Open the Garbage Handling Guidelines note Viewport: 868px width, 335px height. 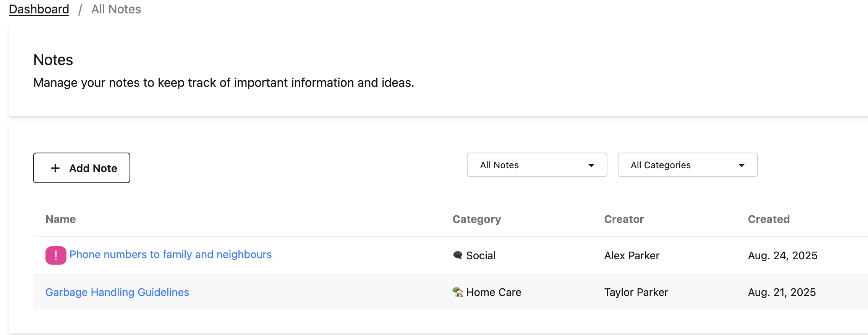[117, 292]
